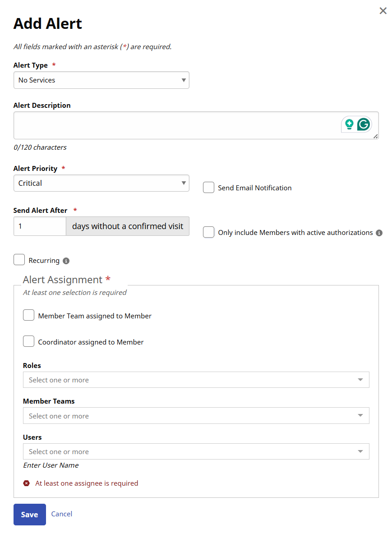Expand the Member Teams selector
The image size is (392, 538).
(196, 416)
